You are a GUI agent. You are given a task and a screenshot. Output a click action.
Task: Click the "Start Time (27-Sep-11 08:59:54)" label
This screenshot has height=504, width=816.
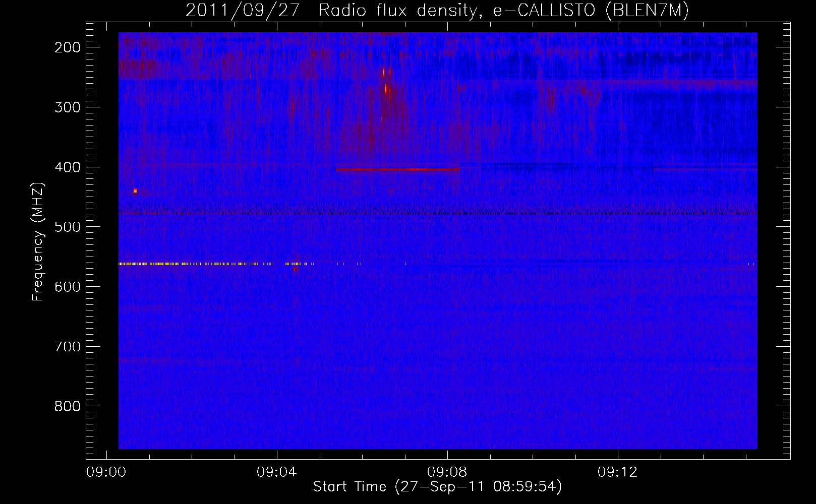point(437,487)
